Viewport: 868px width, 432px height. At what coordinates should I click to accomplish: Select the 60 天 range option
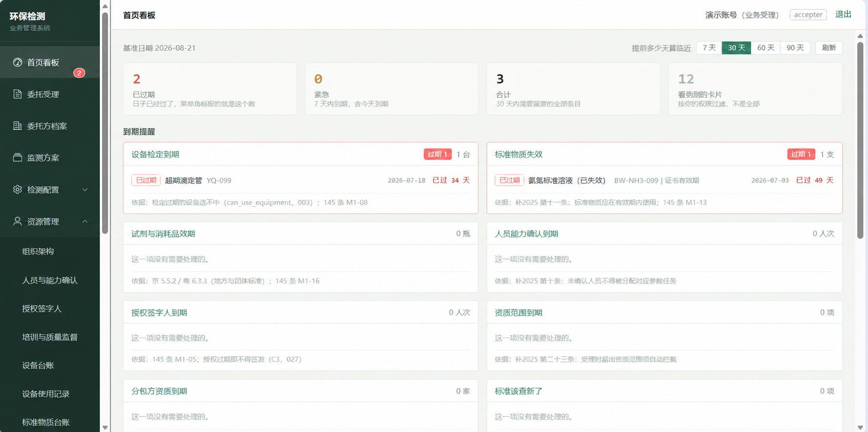tap(765, 48)
